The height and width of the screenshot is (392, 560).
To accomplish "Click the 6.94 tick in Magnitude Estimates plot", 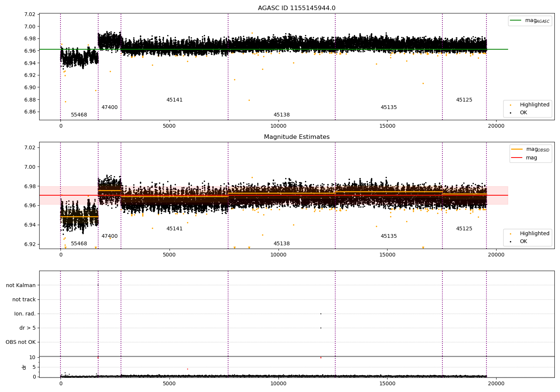I will pos(29,225).
